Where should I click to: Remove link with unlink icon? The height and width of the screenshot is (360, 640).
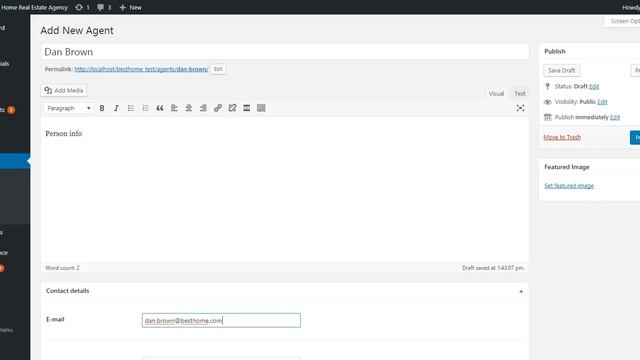coord(232,108)
